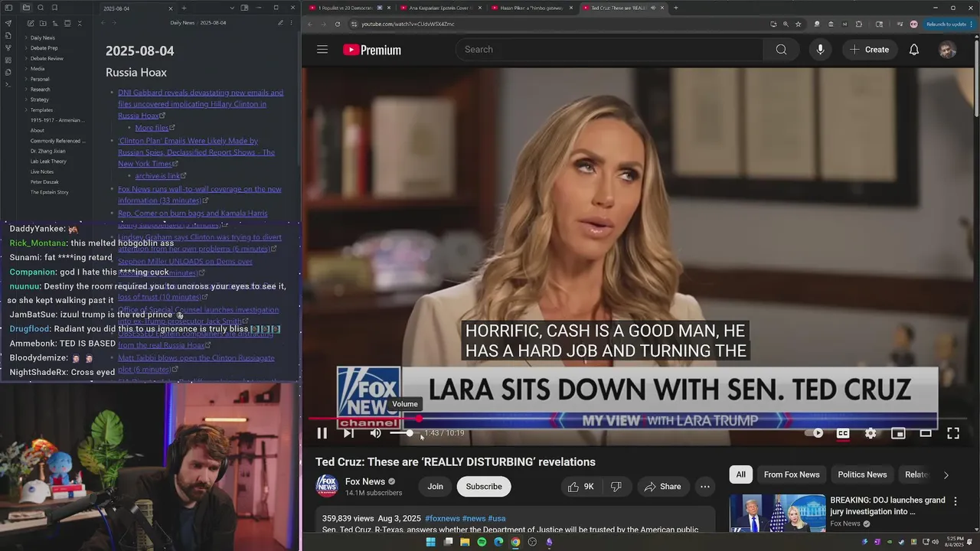Dislike the video with thumbs down
The height and width of the screenshot is (551, 980).
(x=616, y=487)
